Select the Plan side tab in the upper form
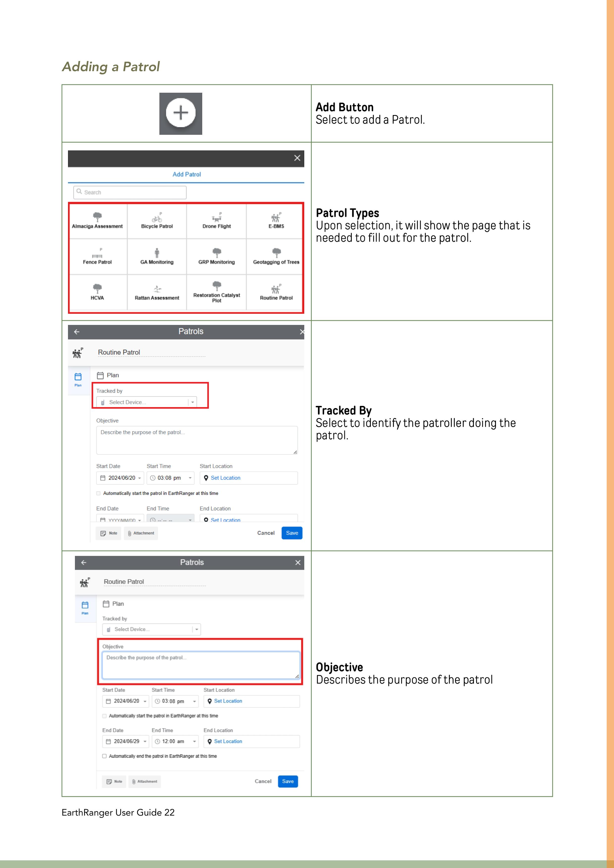Viewport: 614px width, 868px height. point(78,379)
